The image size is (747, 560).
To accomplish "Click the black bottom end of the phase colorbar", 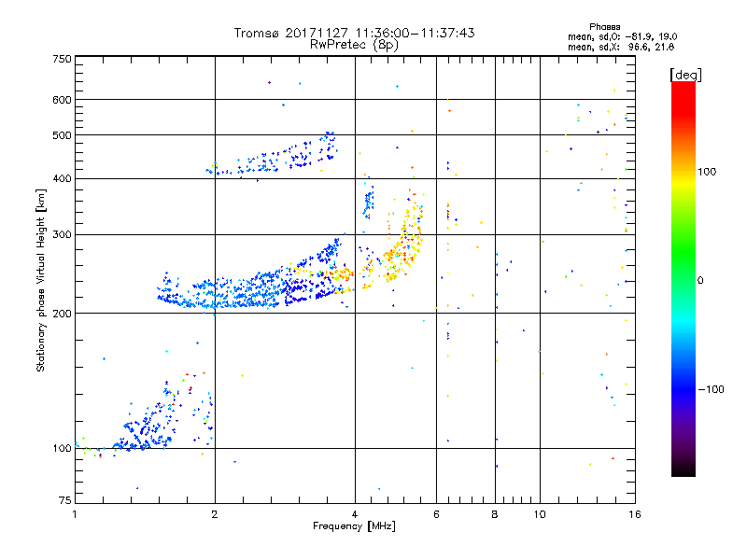I will click(x=684, y=471).
